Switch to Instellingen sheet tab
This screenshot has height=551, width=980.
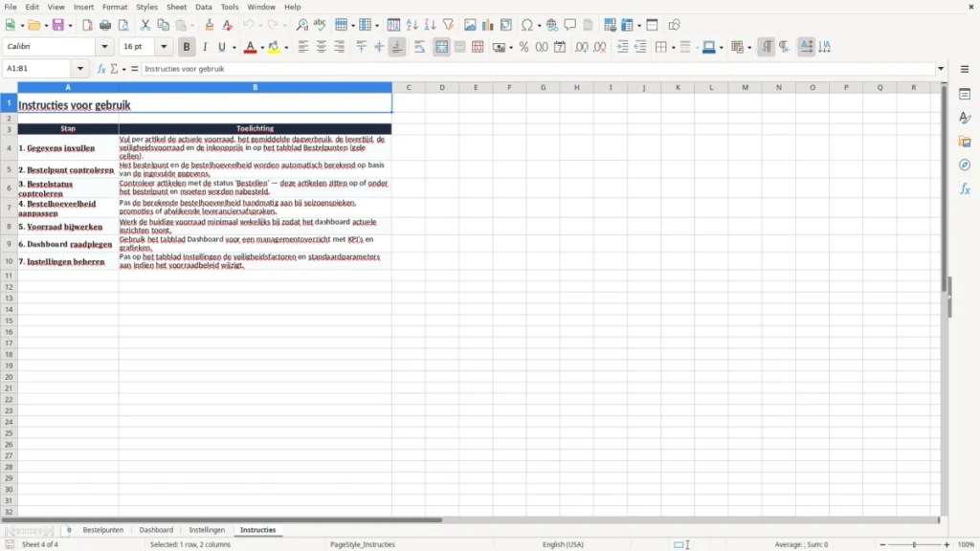coord(207,530)
